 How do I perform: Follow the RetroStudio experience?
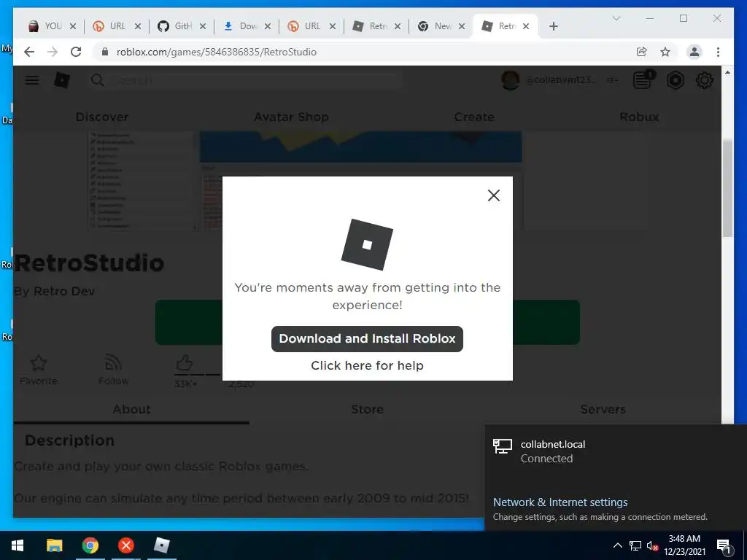tap(113, 370)
